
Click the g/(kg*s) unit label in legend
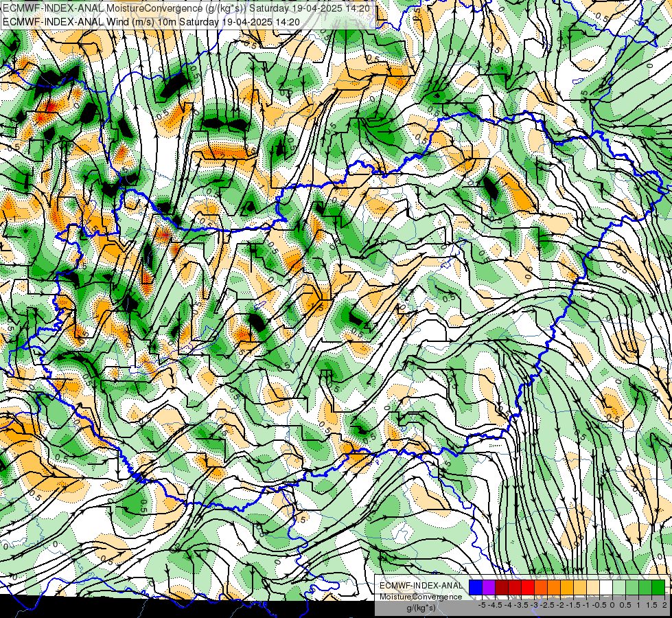421,608
